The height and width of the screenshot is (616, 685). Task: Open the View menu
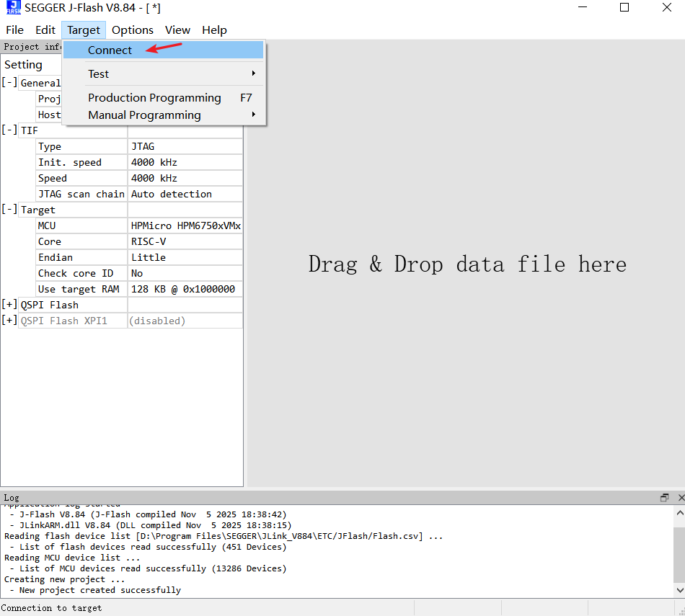click(x=177, y=30)
